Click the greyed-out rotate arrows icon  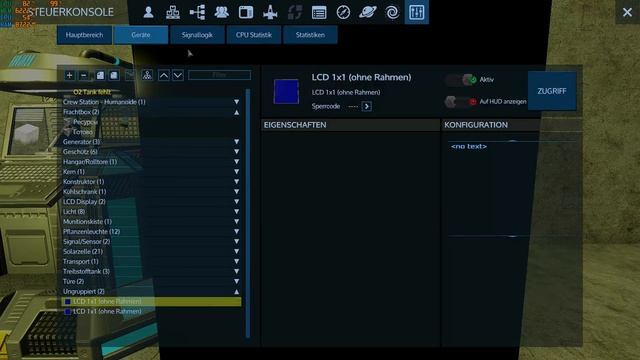click(x=295, y=12)
